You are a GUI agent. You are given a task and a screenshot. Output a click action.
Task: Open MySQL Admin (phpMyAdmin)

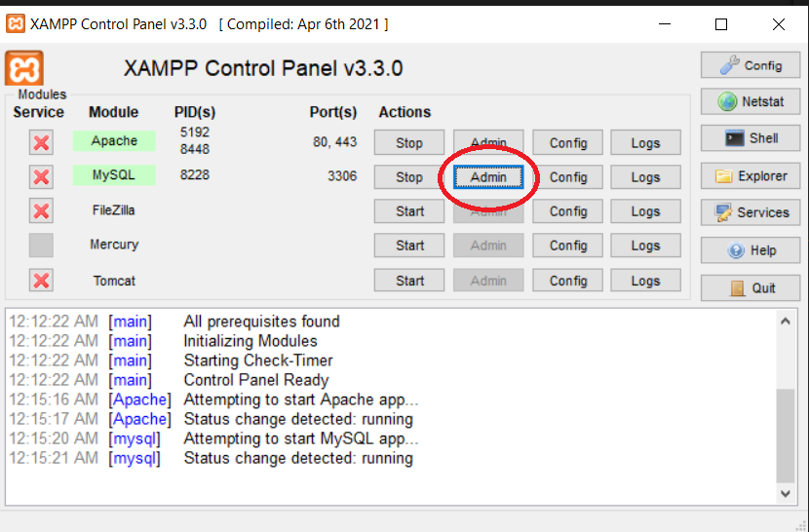488,177
